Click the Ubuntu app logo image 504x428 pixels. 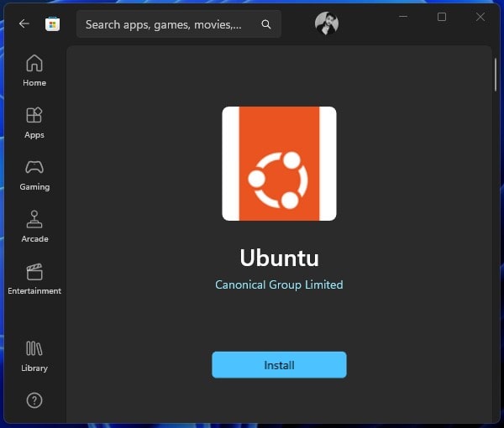point(279,164)
